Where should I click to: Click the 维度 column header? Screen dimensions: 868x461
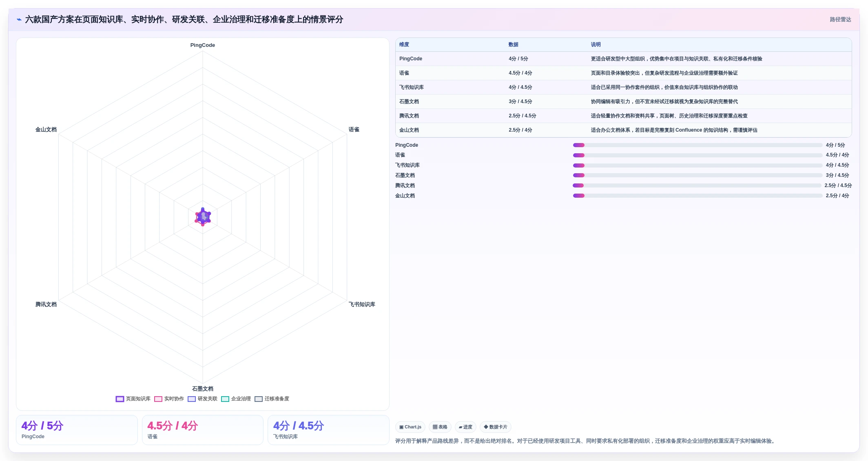pos(404,44)
